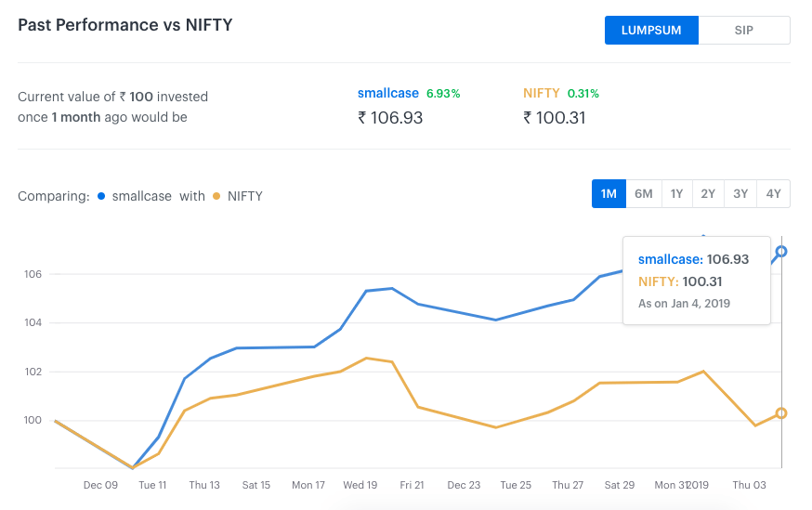Screen dimensions: 812x510
Task: Click the Fri 21 axis label
Action: coord(413,485)
